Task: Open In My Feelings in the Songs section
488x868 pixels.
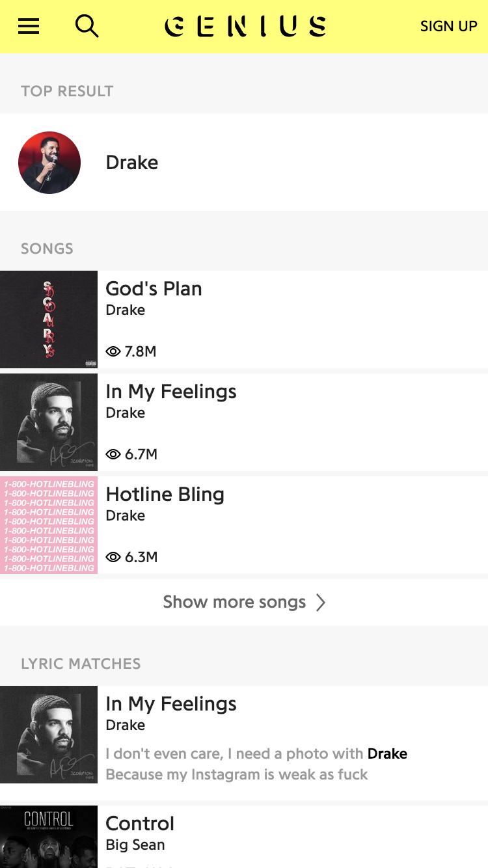Action: [x=171, y=392]
